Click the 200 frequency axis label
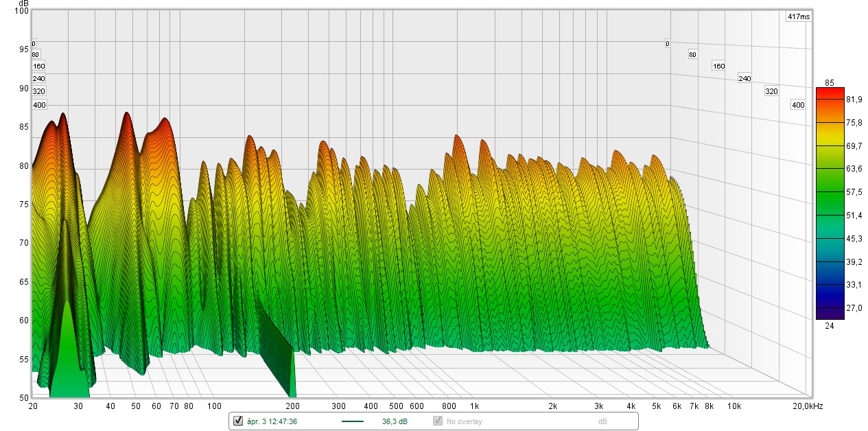 point(294,406)
